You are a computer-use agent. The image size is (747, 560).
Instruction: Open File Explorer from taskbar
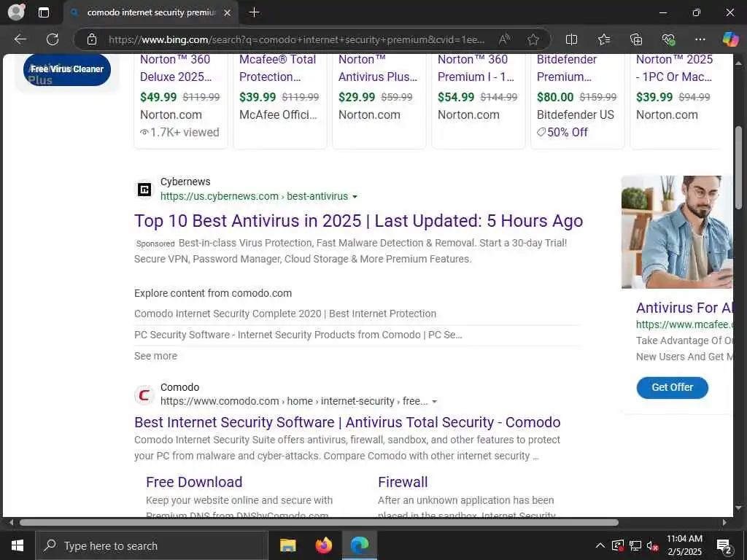pyautogui.click(x=287, y=545)
